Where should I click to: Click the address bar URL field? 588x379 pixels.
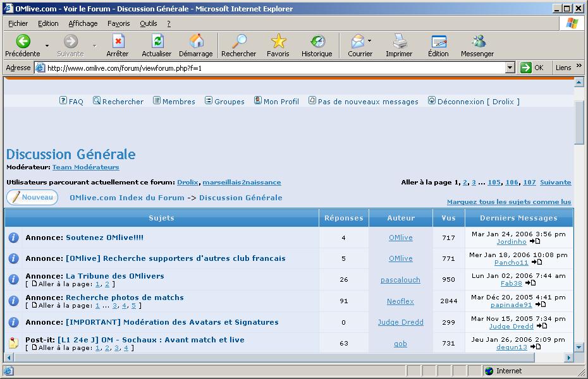[x=272, y=68]
